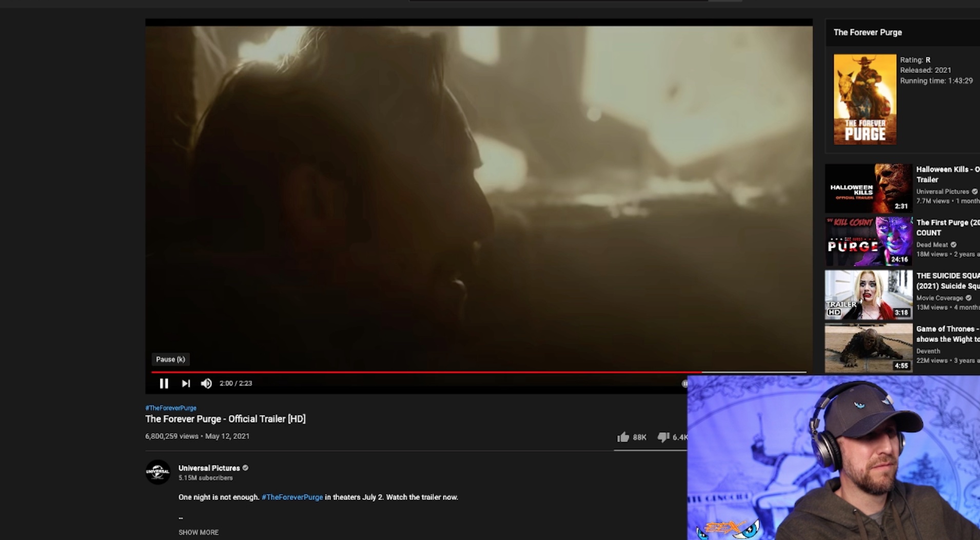This screenshot has width=980, height=540.
Task: Open The Suicide Squad trailer thumbnail
Action: pos(868,295)
